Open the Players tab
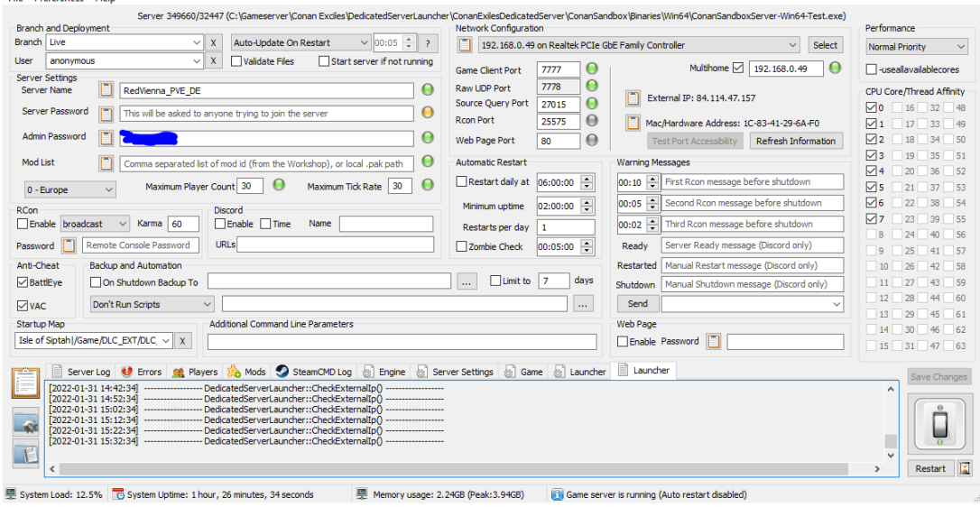This screenshot has width=980, height=507. (x=195, y=372)
